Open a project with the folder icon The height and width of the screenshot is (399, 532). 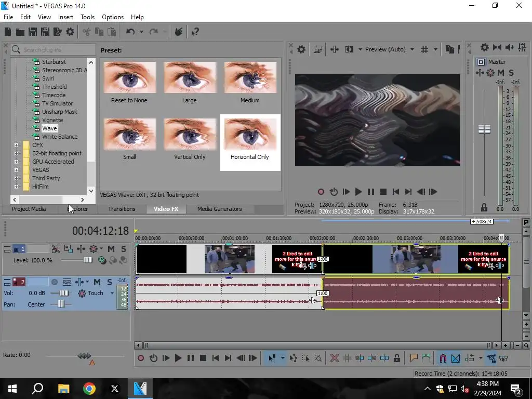pyautogui.click(x=20, y=32)
